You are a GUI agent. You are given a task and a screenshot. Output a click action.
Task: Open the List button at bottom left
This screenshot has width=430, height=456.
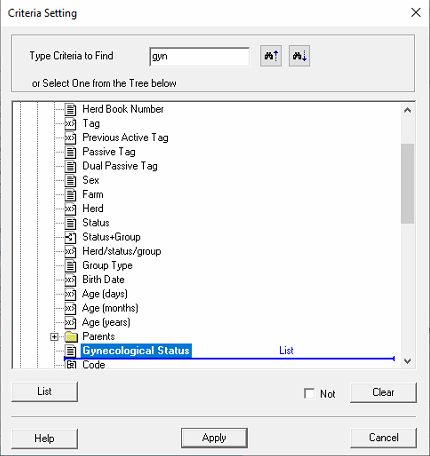(44, 391)
